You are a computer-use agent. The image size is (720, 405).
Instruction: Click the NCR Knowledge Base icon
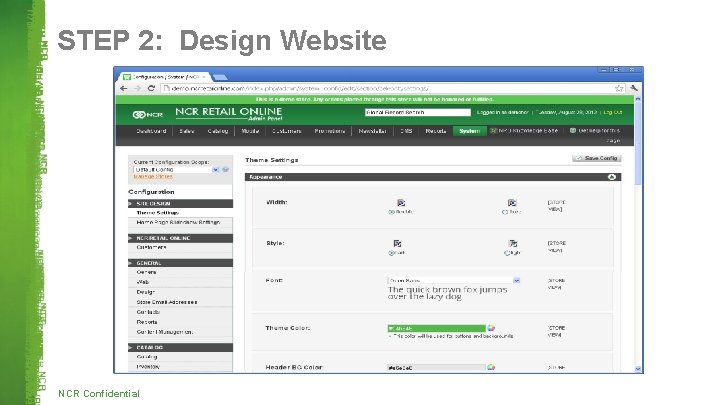(x=493, y=131)
